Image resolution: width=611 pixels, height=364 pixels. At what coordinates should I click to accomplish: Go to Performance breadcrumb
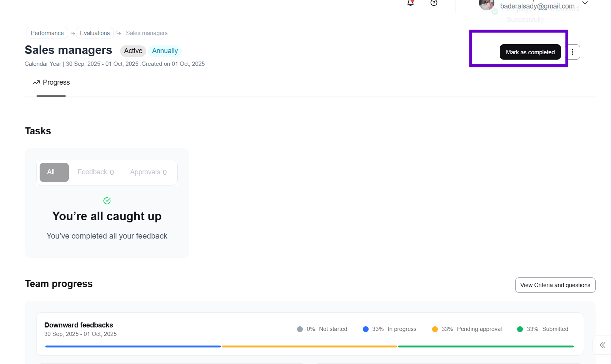[47, 33]
